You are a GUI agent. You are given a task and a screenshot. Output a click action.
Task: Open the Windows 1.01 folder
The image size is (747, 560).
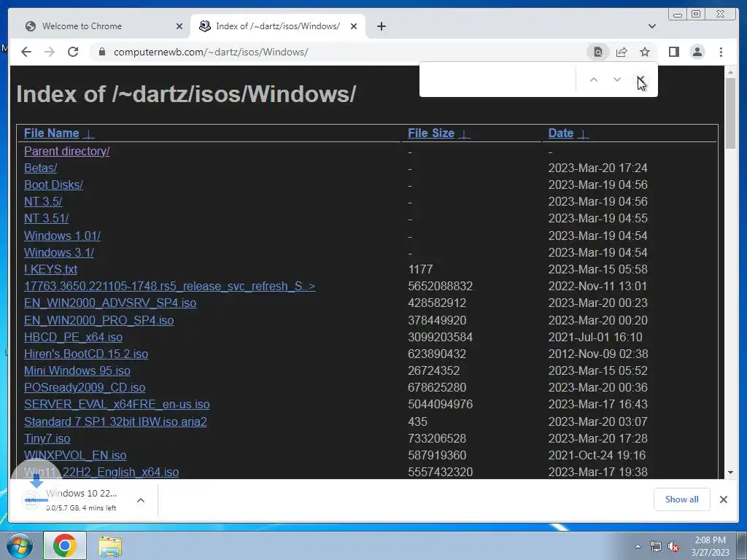click(x=62, y=236)
